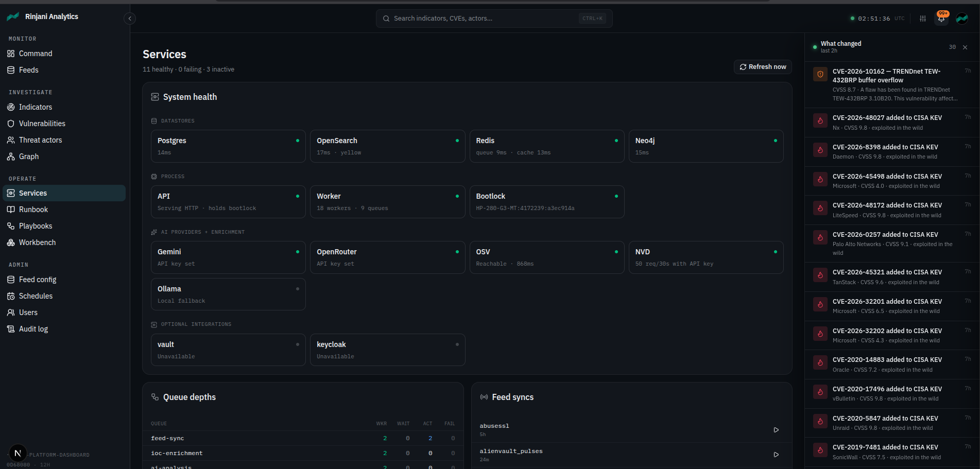Open the vault integration card
The height and width of the screenshot is (469, 980).
(228, 350)
